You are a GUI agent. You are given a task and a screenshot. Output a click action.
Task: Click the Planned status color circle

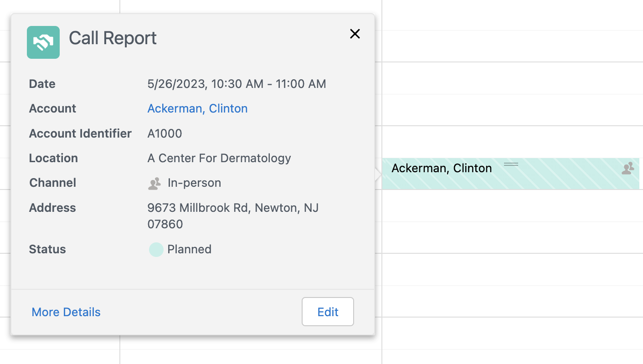coord(156,250)
